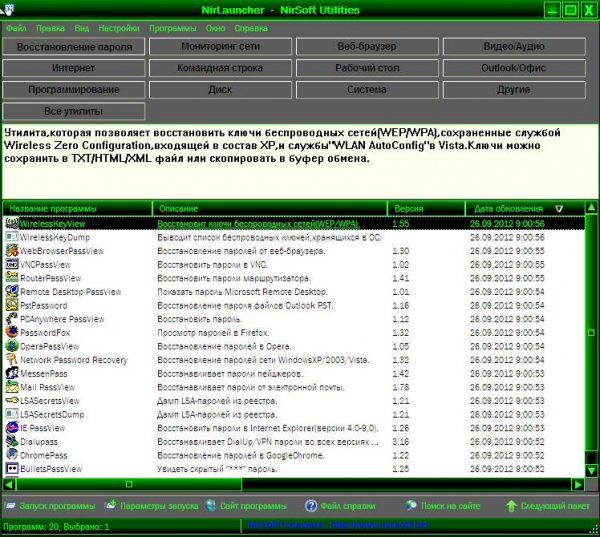This screenshot has height=537, width=600.
Task: Click the horizontal scrollbar left arrow
Action: pyautogui.click(x=9, y=485)
